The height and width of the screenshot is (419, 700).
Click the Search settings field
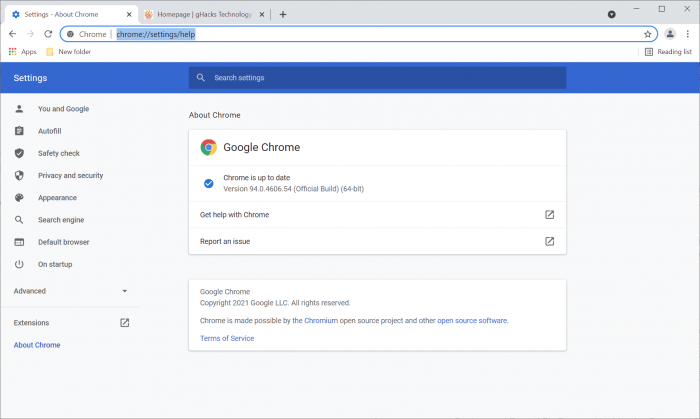click(x=377, y=78)
